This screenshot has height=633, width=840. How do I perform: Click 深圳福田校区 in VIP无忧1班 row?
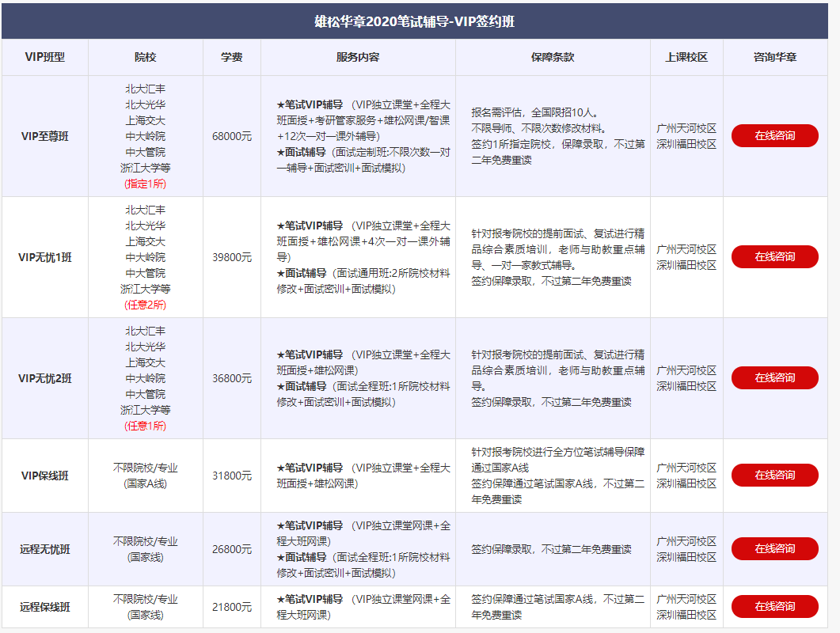(686, 265)
